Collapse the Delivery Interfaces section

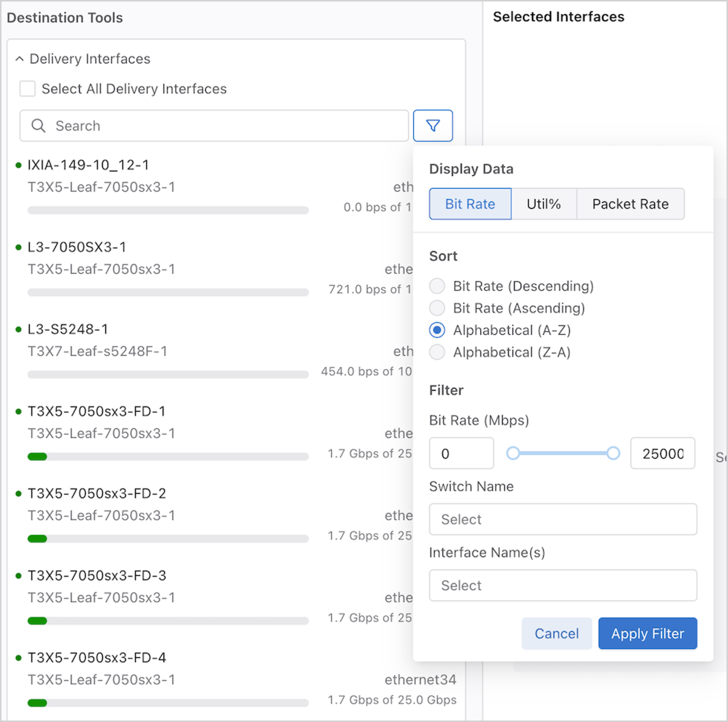tap(20, 59)
